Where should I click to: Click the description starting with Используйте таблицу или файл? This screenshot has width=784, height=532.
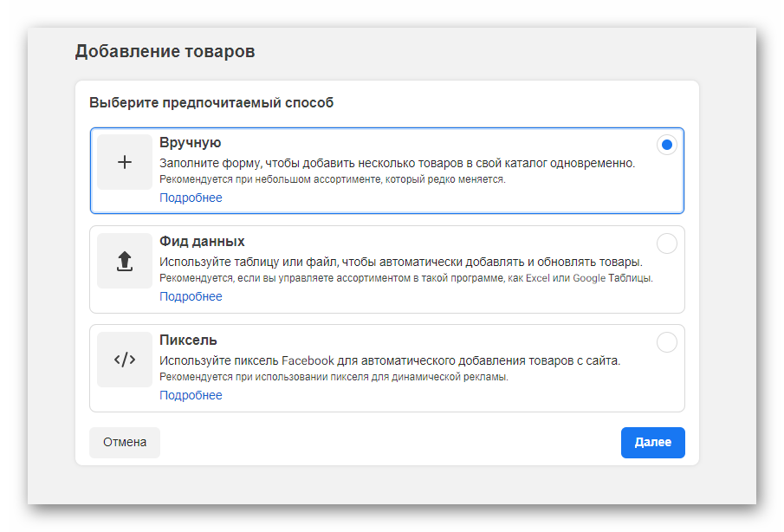coord(400,262)
